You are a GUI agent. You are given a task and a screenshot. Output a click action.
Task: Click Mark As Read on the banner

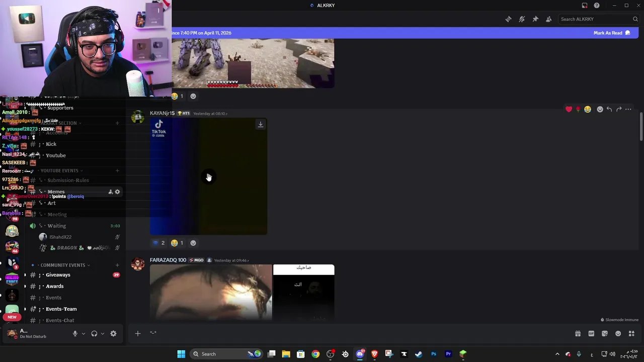point(612,33)
